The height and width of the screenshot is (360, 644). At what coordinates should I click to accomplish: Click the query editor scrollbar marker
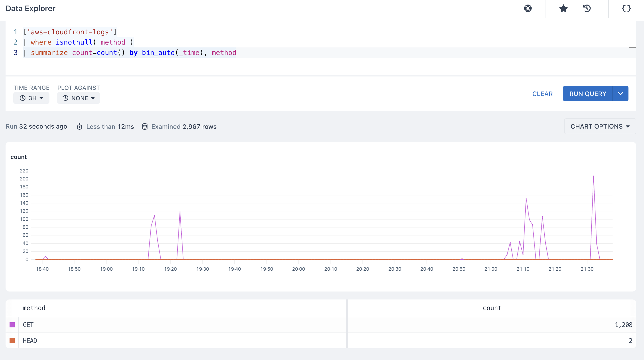tap(632, 47)
